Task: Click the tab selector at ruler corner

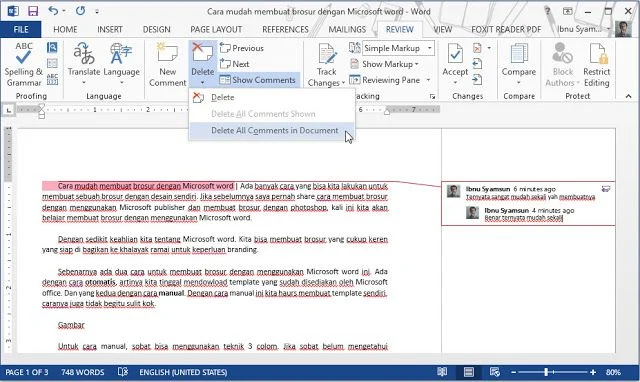Action: point(9,110)
